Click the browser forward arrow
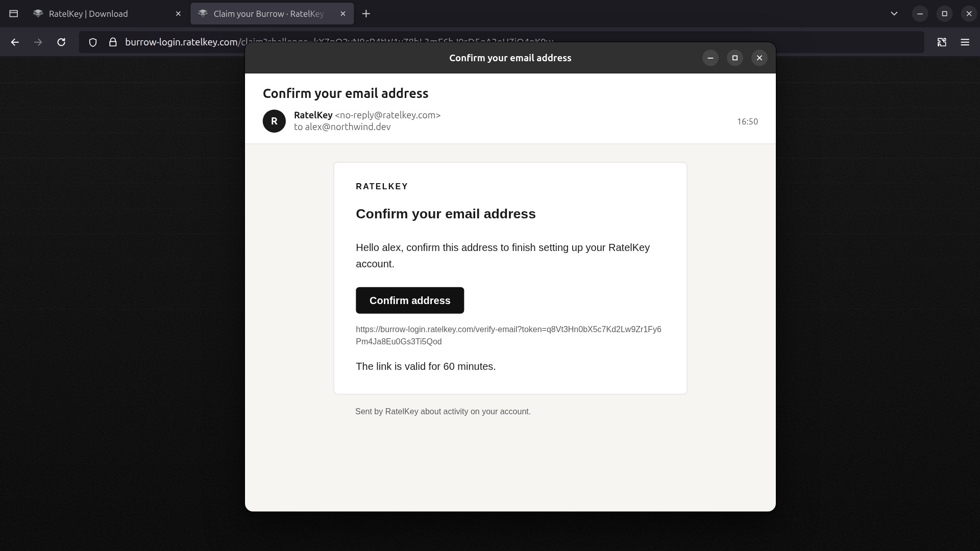980x551 pixels. pos(38,42)
